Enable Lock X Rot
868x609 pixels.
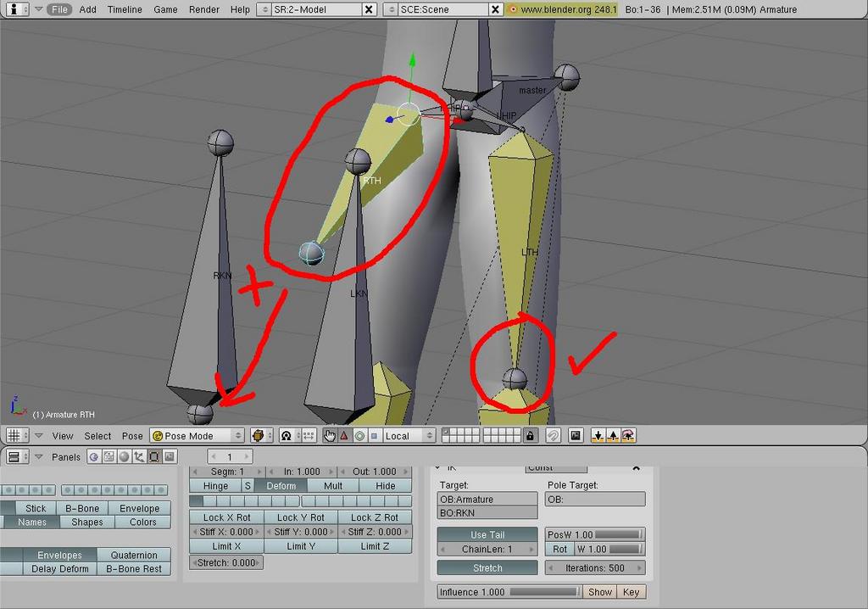226,517
